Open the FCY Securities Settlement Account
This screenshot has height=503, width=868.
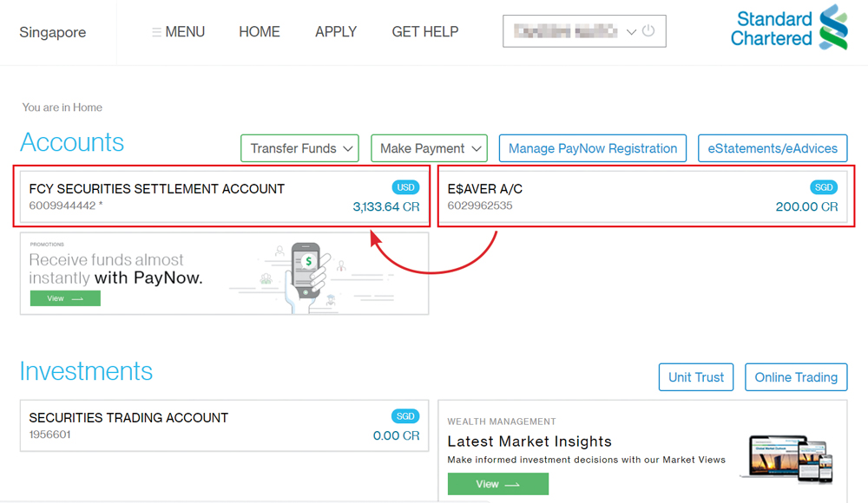tap(156, 188)
